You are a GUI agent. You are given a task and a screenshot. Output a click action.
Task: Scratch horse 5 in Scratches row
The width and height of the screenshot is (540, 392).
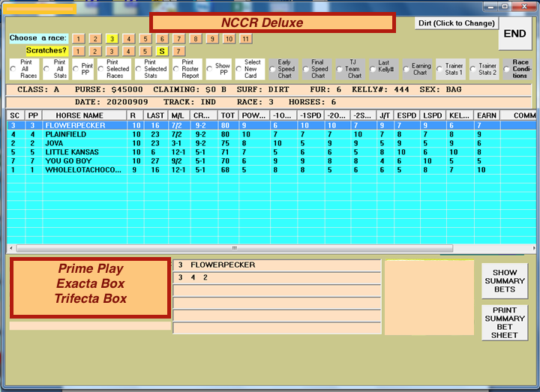[145, 51]
